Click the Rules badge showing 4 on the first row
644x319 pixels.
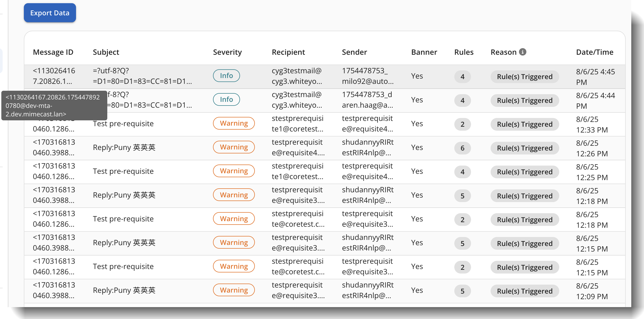click(x=463, y=77)
